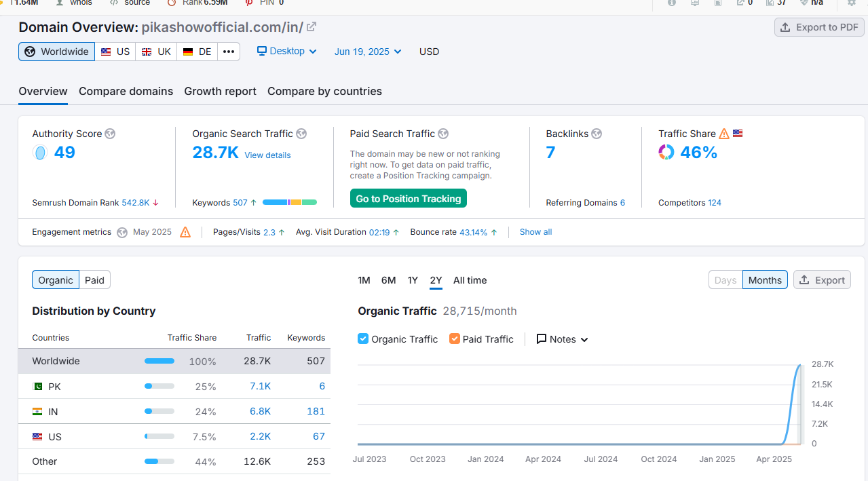
Task: Select Worldwide database
Action: tap(57, 52)
